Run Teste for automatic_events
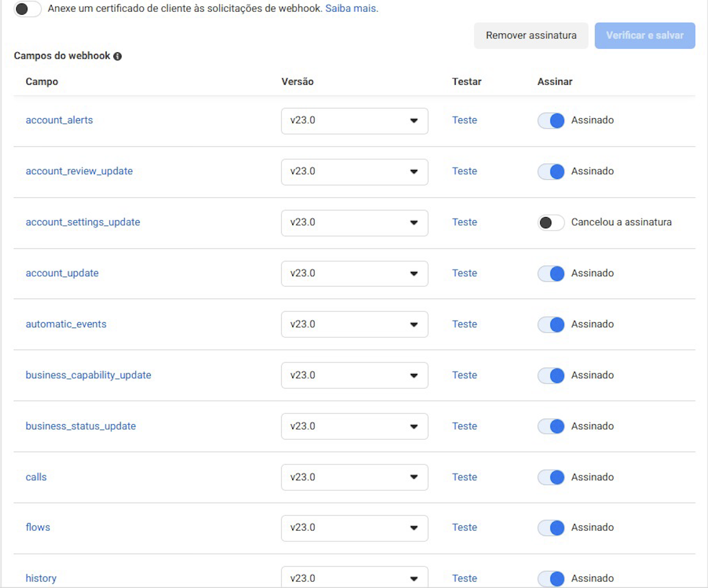708x588 pixels. pyautogui.click(x=464, y=324)
